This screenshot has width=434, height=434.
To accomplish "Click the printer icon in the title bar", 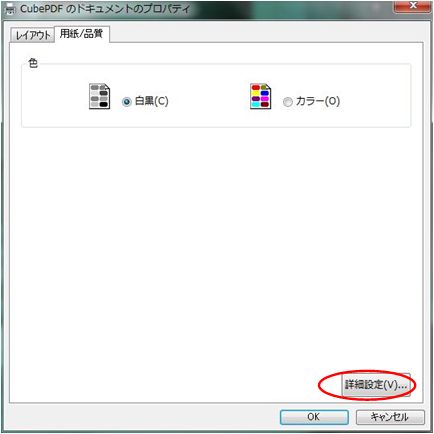I will [11, 9].
